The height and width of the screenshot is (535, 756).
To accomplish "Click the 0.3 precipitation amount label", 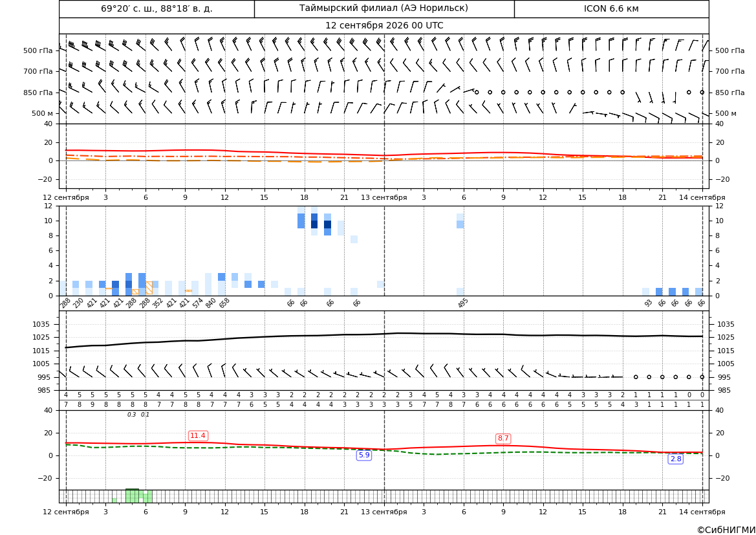I will (132, 415).
